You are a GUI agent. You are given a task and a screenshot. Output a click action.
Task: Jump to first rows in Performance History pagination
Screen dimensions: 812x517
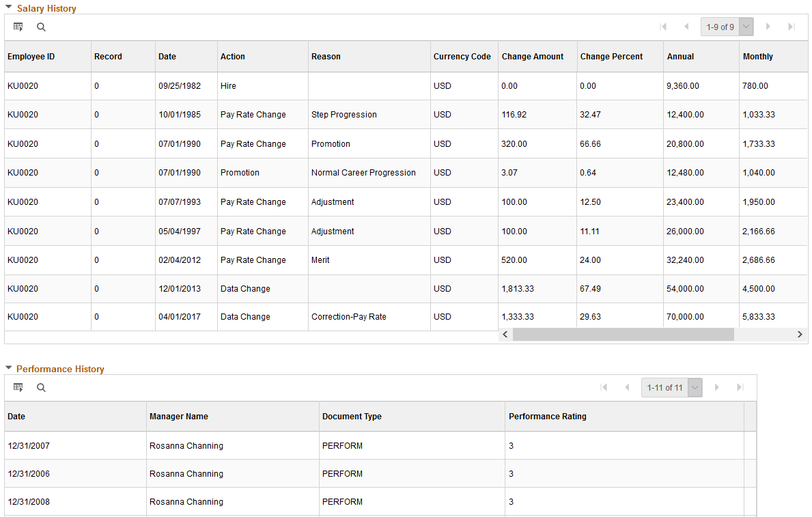pos(604,387)
